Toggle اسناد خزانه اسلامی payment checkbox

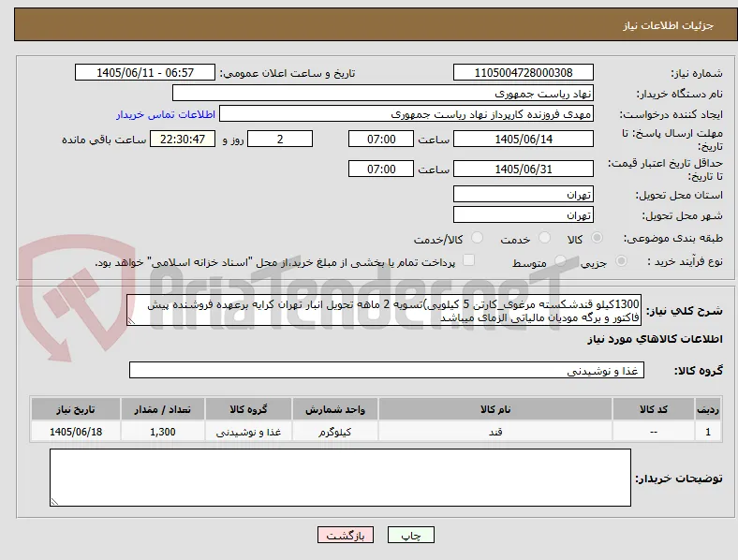469,260
